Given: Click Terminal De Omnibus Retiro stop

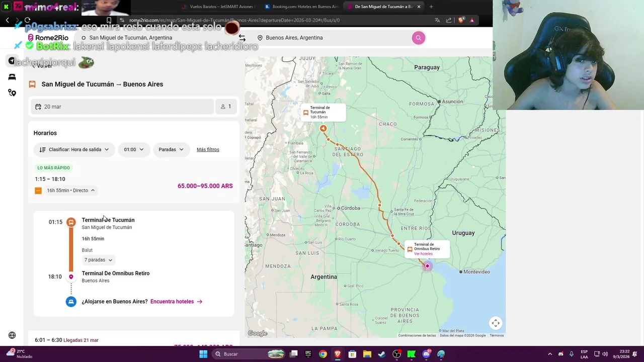Looking at the screenshot, I should tap(116, 274).
